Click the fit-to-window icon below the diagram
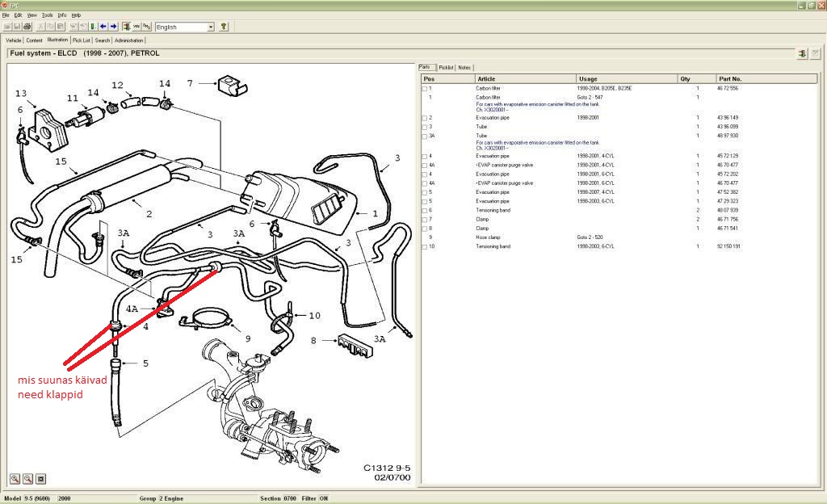 point(41,478)
